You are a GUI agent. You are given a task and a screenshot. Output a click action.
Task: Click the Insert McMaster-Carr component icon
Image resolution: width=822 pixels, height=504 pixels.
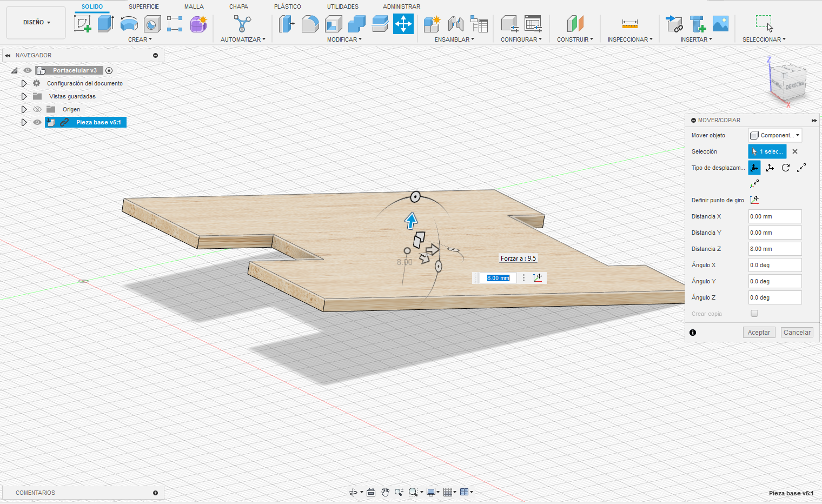click(698, 24)
